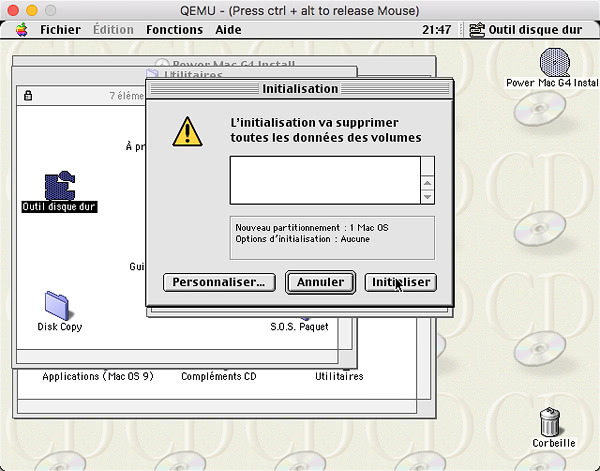The image size is (600, 471).
Task: Click the Utilitaires folder label in back window
Action: (x=339, y=376)
